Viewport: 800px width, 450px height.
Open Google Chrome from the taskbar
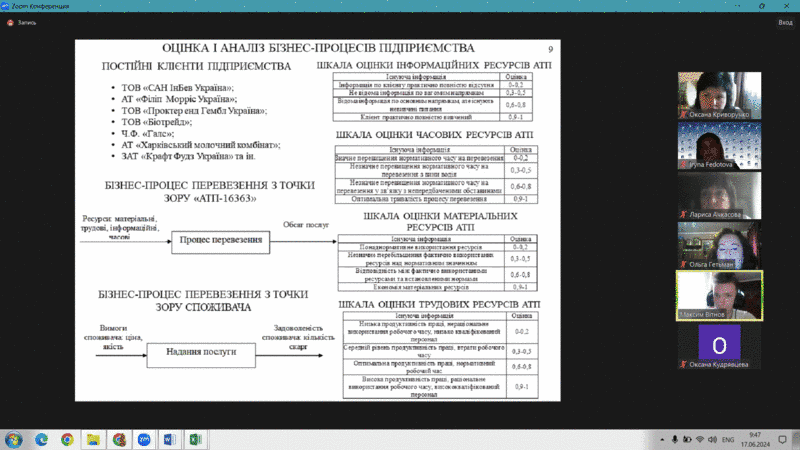67,439
